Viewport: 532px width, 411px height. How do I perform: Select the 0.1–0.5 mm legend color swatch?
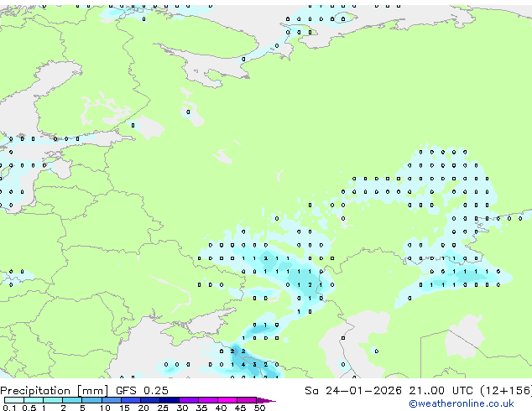(x=14, y=400)
